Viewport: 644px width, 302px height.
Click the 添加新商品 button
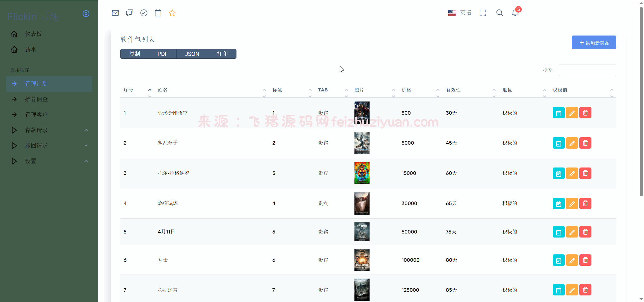tap(594, 43)
